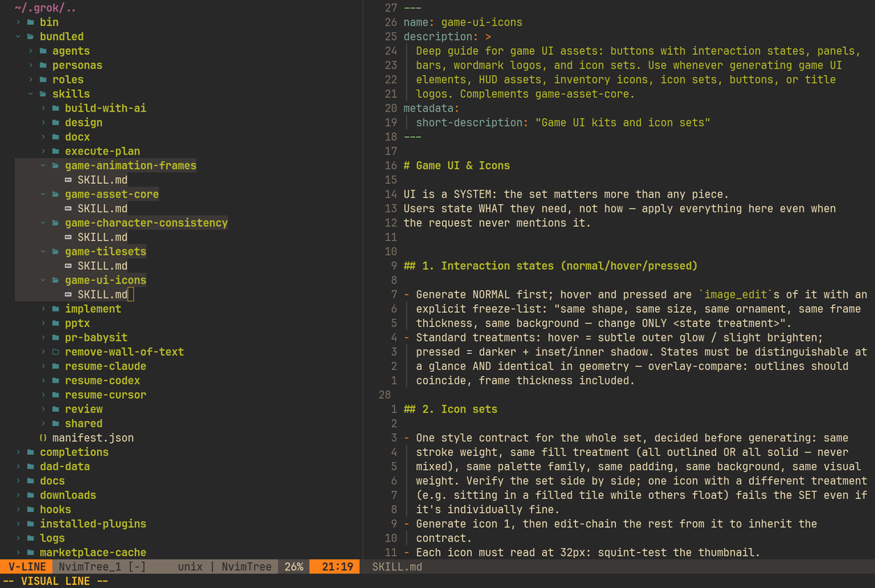
Task: Open SKILL.md under game-ui-icons
Action: click(x=102, y=295)
